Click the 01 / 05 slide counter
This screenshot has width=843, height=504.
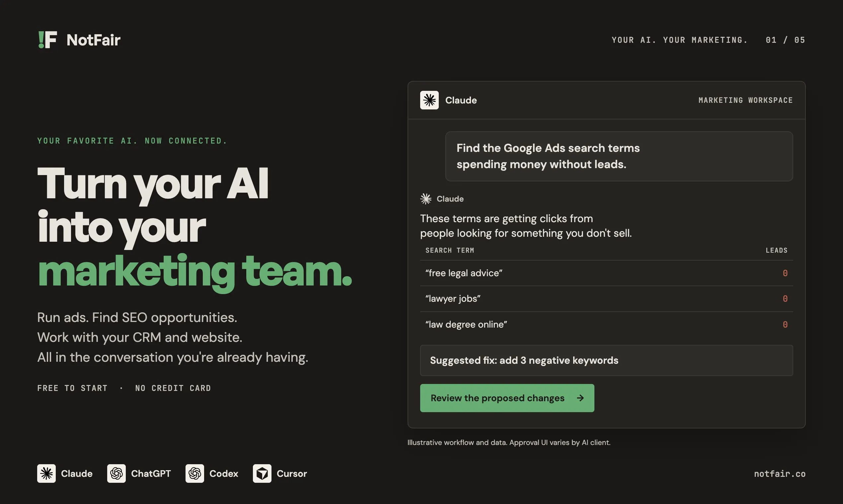tap(786, 40)
